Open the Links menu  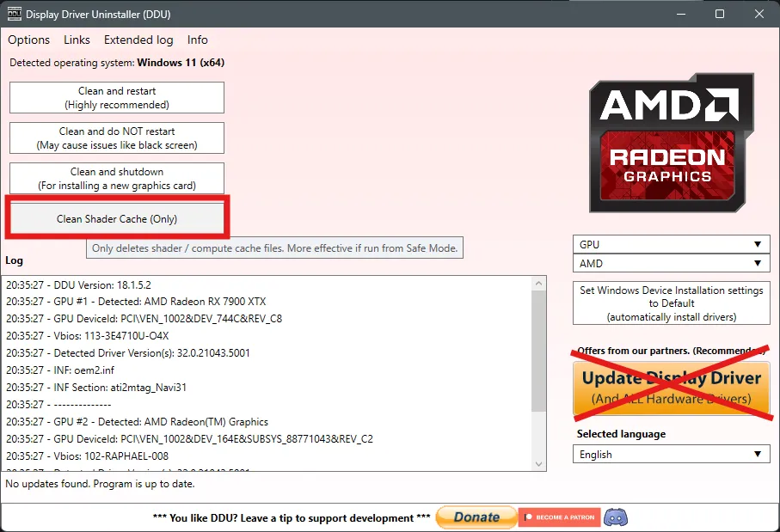tap(77, 40)
